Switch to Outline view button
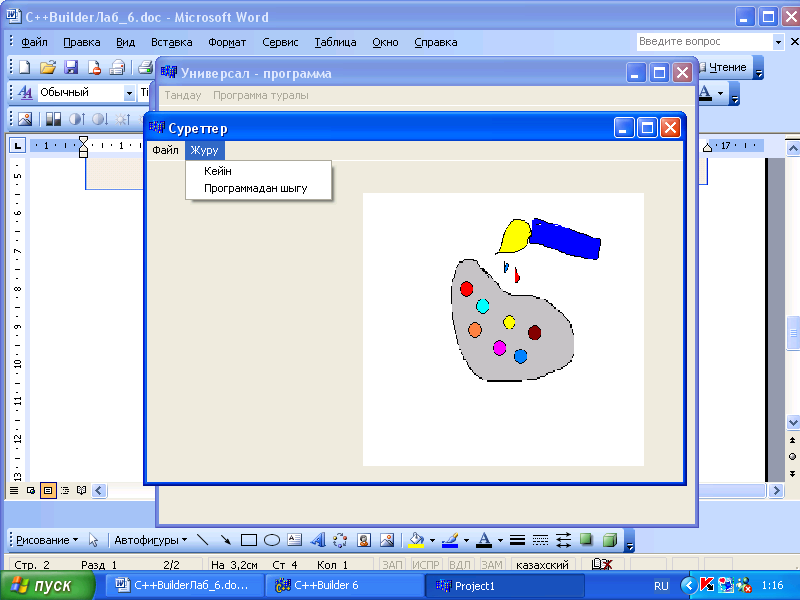This screenshot has width=800, height=600. (65, 490)
